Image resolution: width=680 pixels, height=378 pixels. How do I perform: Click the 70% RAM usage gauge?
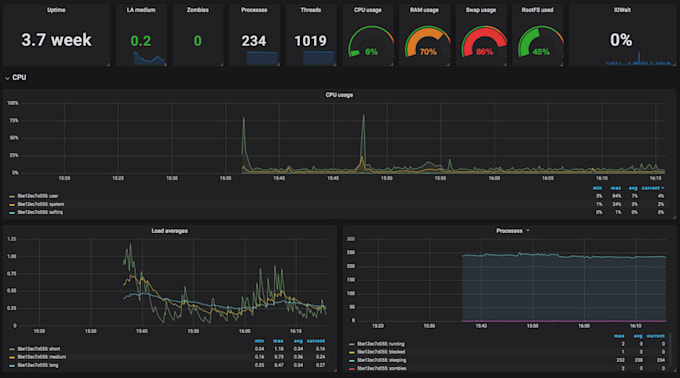(427, 42)
